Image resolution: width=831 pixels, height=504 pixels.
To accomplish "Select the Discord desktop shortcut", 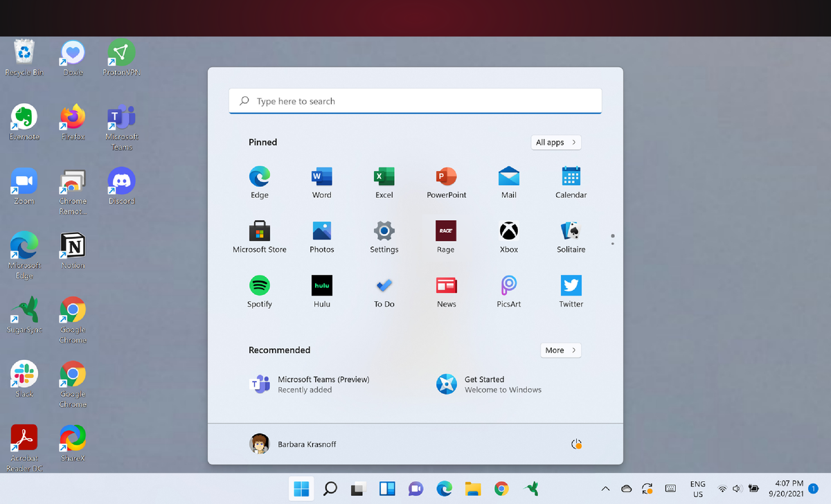I will pos(121,187).
